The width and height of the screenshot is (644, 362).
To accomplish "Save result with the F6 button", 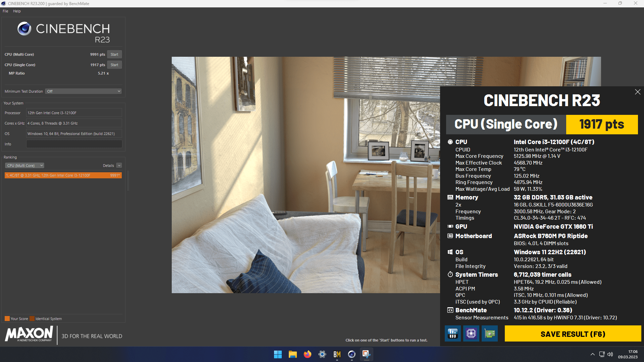I will [573, 334].
